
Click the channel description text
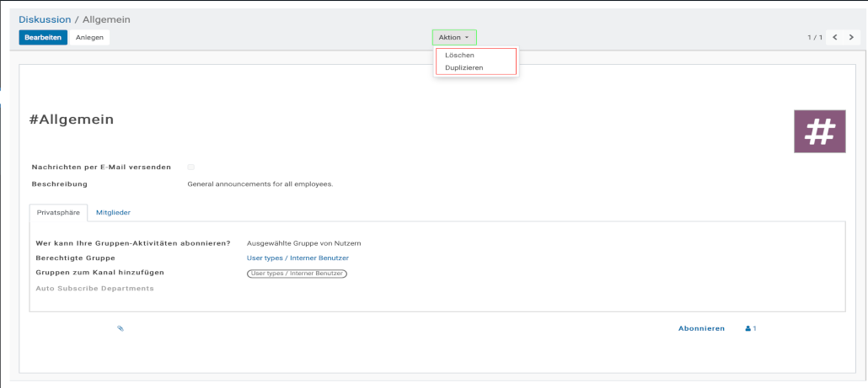point(260,183)
